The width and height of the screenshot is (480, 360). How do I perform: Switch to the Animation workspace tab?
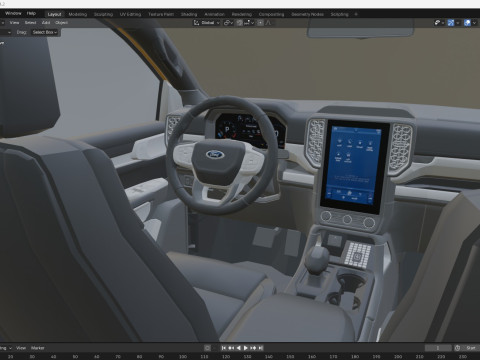214,14
